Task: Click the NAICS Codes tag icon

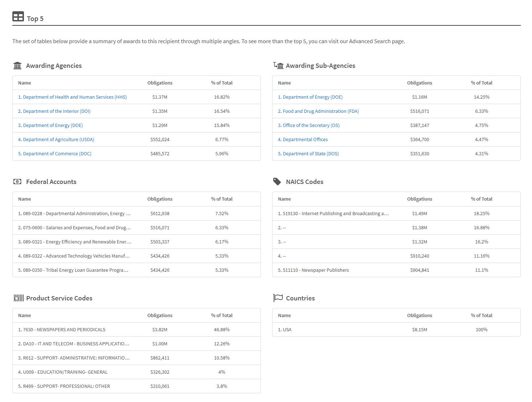Action: 277,182
